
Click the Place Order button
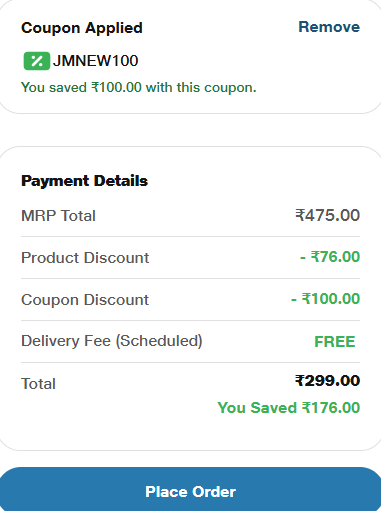pyautogui.click(x=190, y=491)
